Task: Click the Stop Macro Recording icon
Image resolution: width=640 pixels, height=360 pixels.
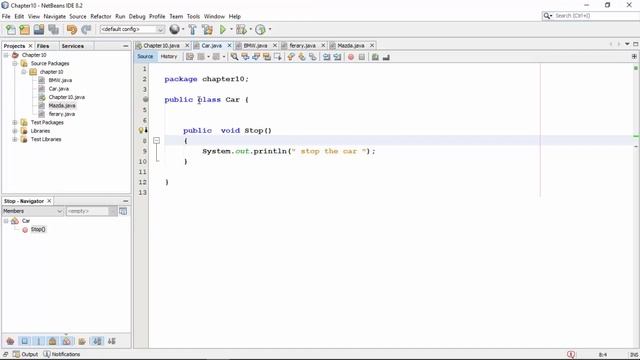Action: pyautogui.click(x=362, y=57)
